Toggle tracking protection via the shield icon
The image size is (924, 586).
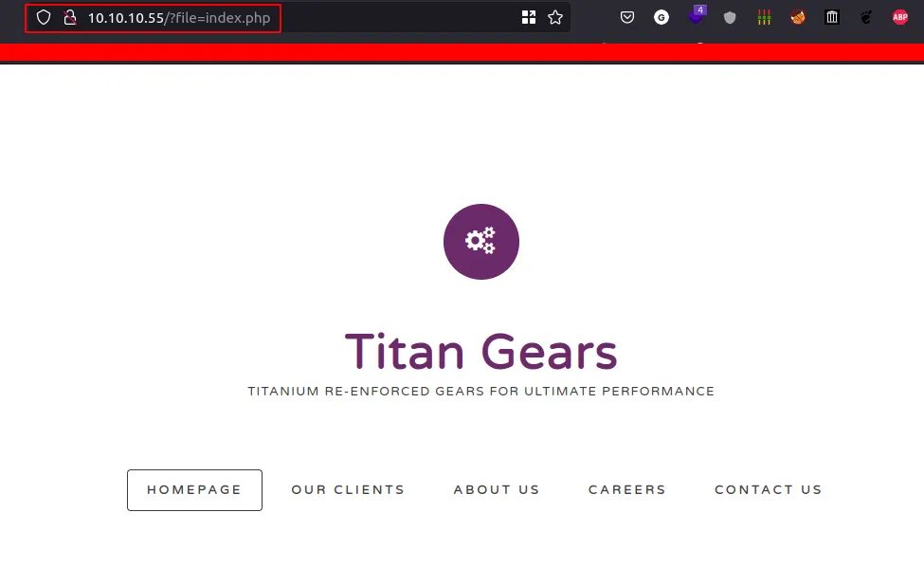(44, 17)
